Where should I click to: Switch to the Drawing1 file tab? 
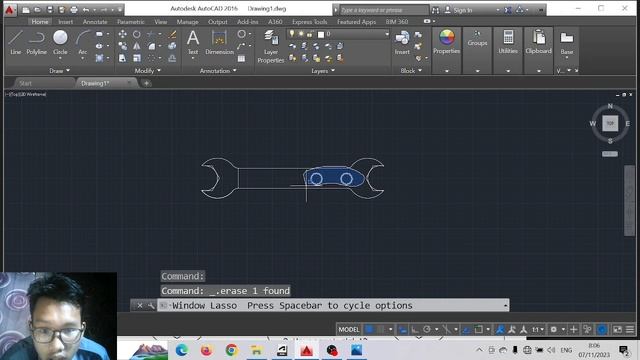95,83
